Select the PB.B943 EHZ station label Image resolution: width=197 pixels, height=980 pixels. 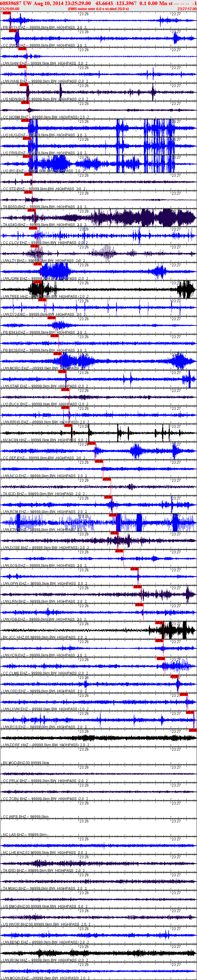(x=45, y=332)
